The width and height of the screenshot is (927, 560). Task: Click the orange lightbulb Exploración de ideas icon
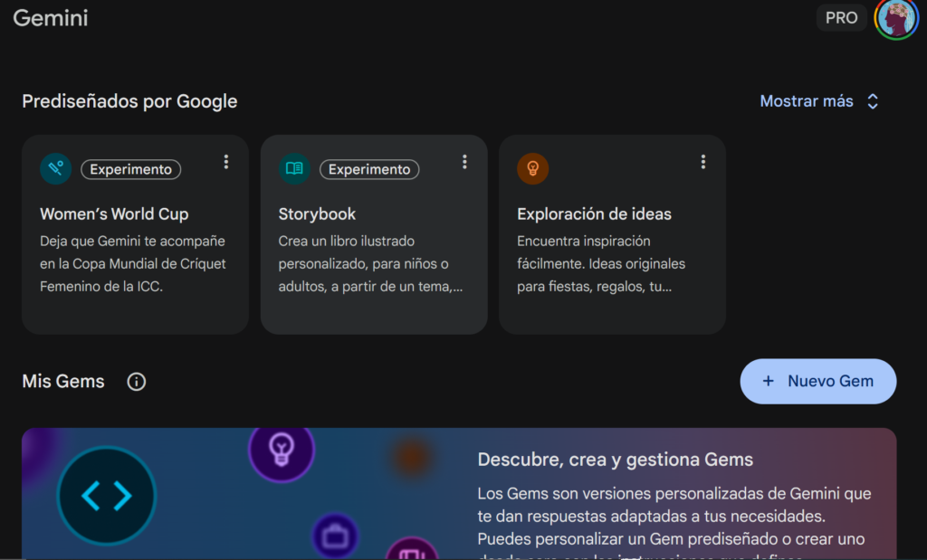click(532, 169)
